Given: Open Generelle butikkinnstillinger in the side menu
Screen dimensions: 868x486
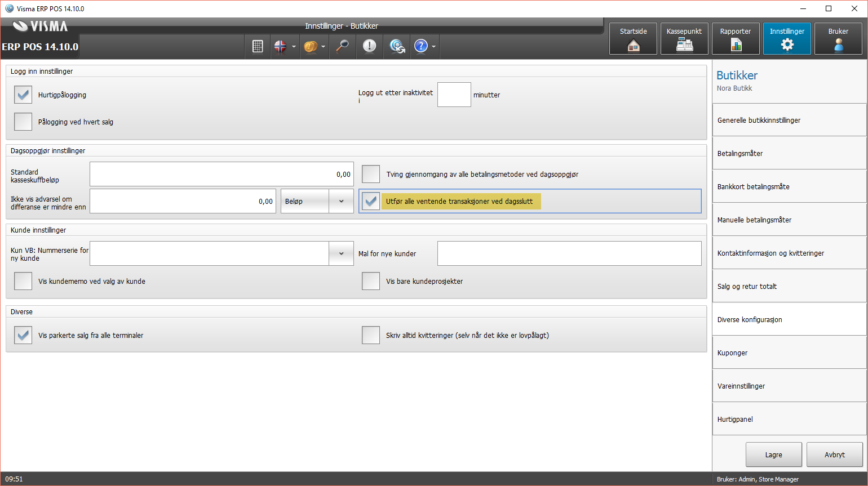Looking at the screenshot, I should click(x=789, y=120).
